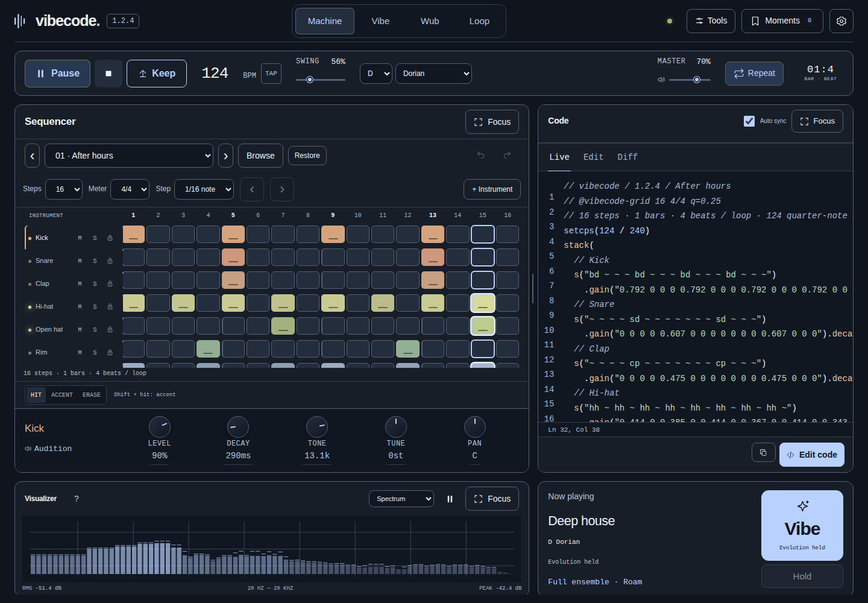
Task: Solo the Open hat track
Action: pyautogui.click(x=95, y=330)
